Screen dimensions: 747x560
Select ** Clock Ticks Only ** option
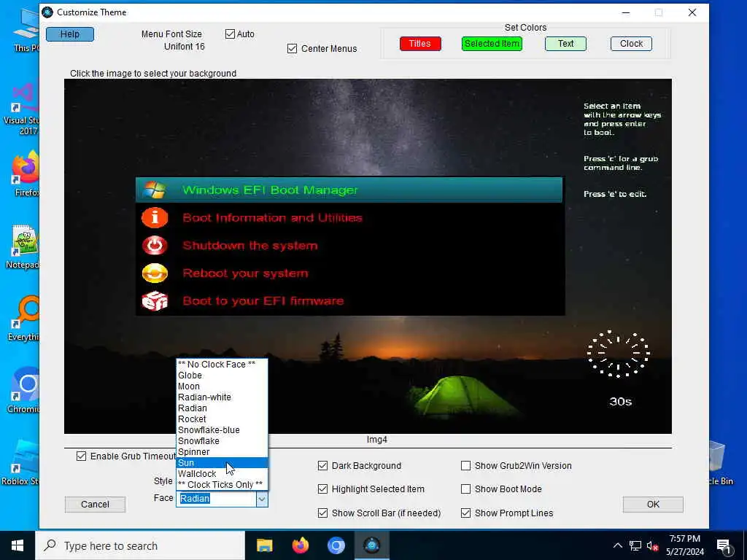pyautogui.click(x=222, y=485)
